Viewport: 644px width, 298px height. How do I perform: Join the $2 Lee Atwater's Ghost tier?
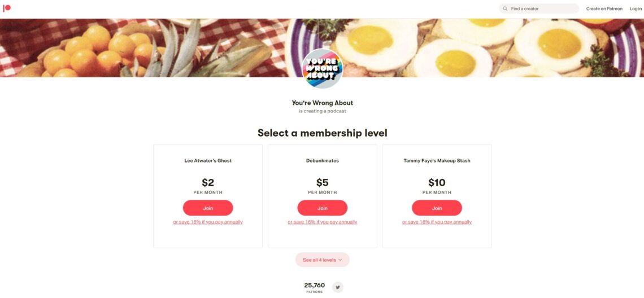click(x=208, y=208)
